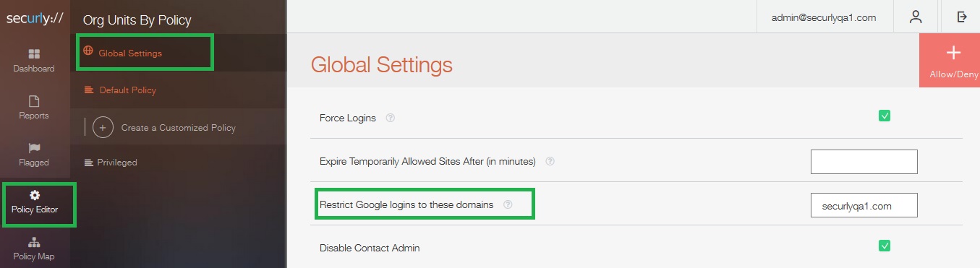
Task: Uncheck the Disable Contact Admin checkbox
Action: pos(885,246)
